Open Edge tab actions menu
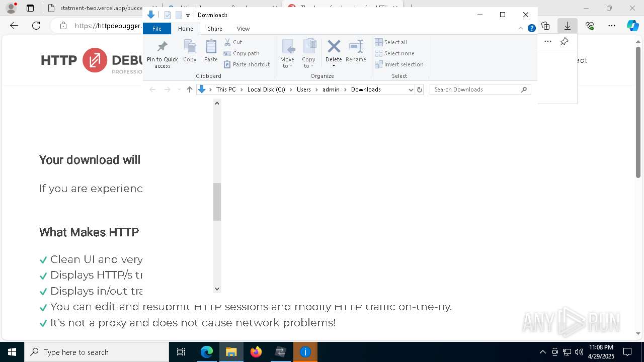This screenshot has width=644, height=362. 30,8
